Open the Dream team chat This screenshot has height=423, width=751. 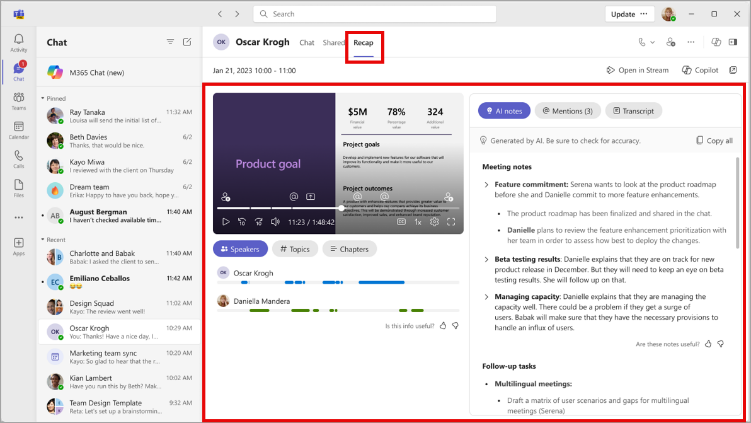point(119,191)
